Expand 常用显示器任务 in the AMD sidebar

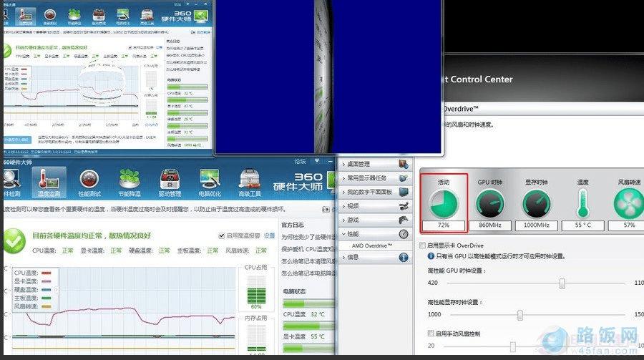point(374,178)
